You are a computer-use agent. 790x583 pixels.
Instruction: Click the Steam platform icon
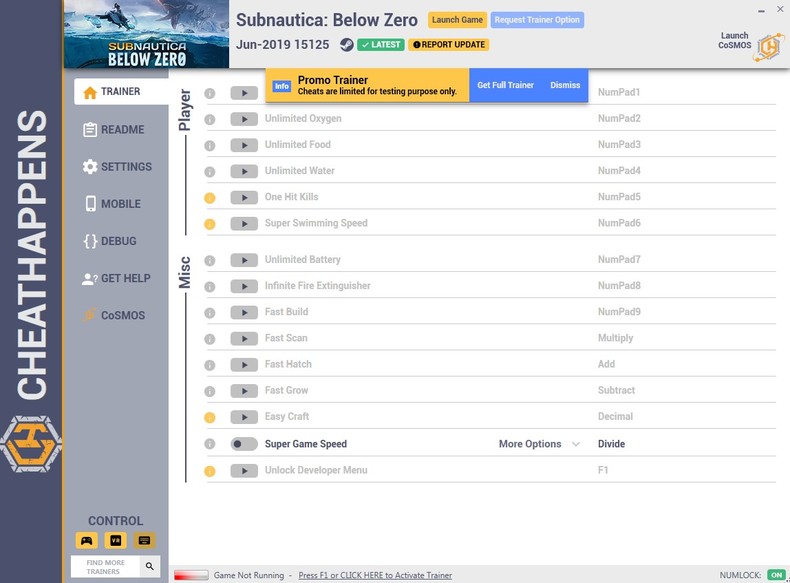click(346, 44)
